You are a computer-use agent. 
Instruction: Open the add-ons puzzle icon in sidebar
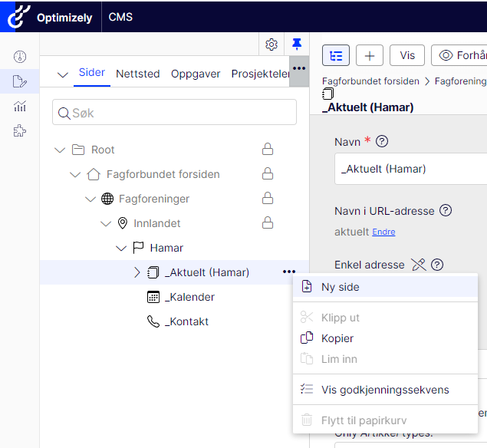pyautogui.click(x=20, y=131)
